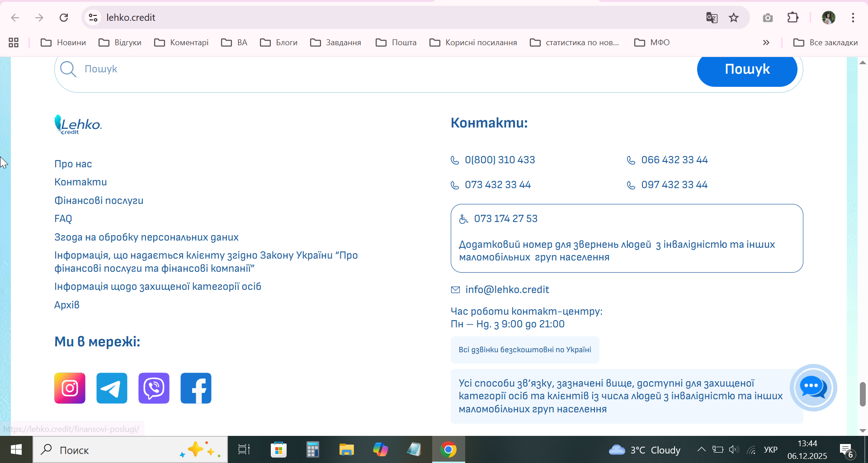Bookmark this page with the star icon

(734, 18)
